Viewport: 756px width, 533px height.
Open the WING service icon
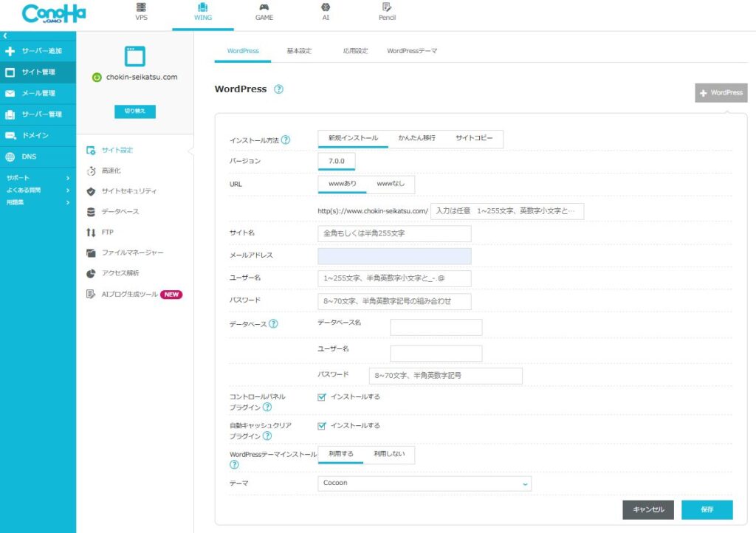[x=203, y=7]
